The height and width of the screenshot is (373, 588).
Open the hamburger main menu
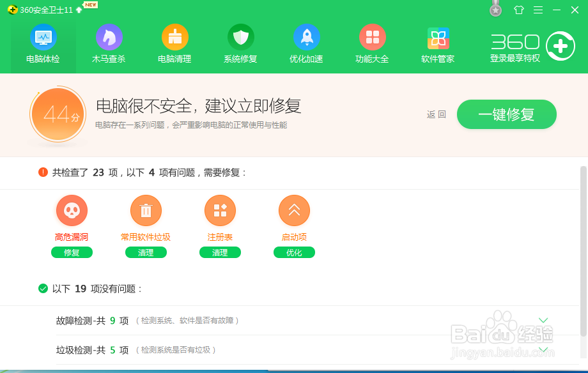(538, 10)
